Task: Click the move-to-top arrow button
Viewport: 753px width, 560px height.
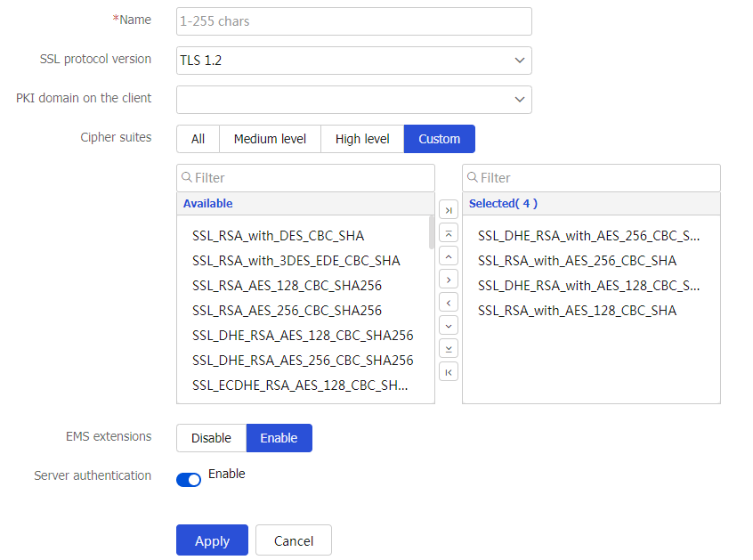Action: (449, 233)
